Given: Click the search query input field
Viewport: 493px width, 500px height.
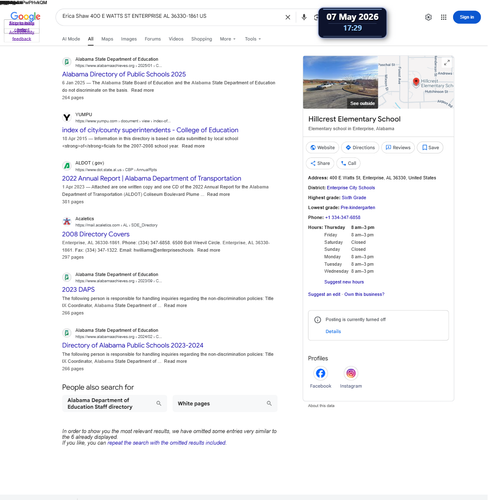Looking at the screenshot, I should (x=172, y=16).
